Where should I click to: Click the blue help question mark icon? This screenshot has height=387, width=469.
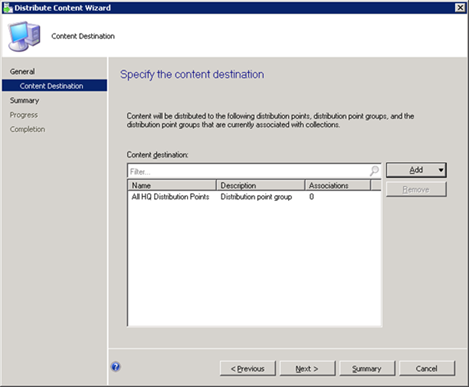coord(116,367)
